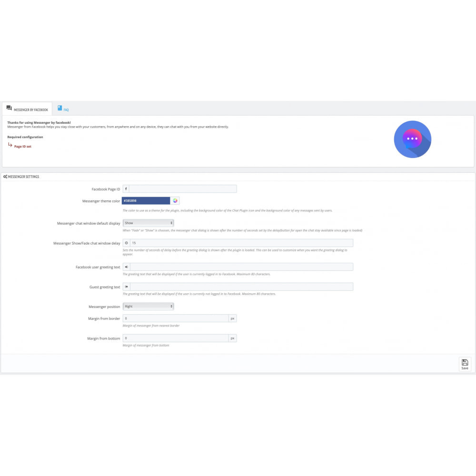Viewport: 476px width, 476px height.
Task: Open the Messenger position dropdown
Action: pos(148,307)
